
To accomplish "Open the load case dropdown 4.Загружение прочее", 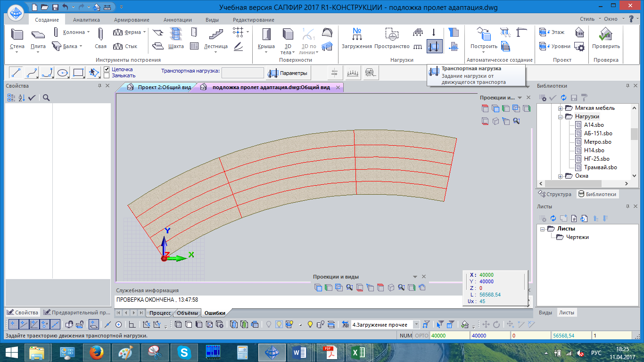I will (416, 324).
